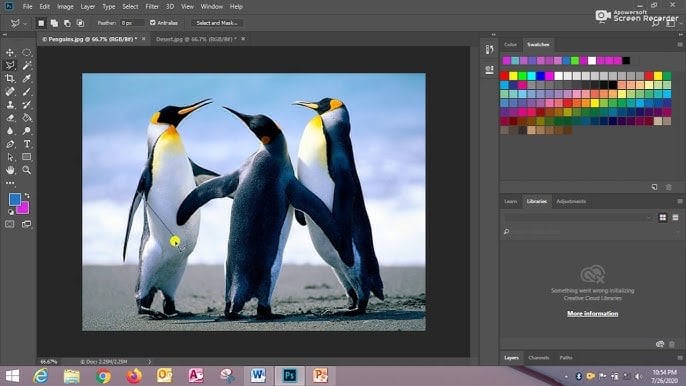Select the Dodge tool
Image resolution: width=686 pixels, height=386 pixels.
(x=27, y=131)
